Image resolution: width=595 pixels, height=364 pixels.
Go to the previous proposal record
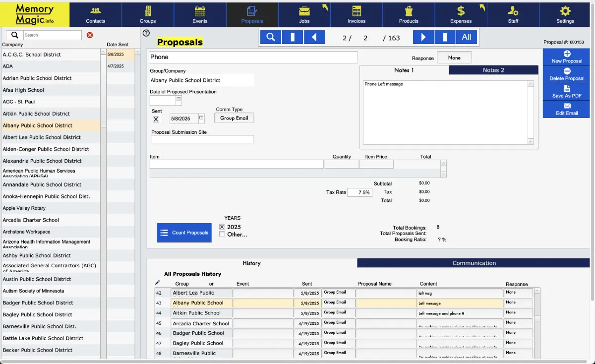[x=314, y=37]
